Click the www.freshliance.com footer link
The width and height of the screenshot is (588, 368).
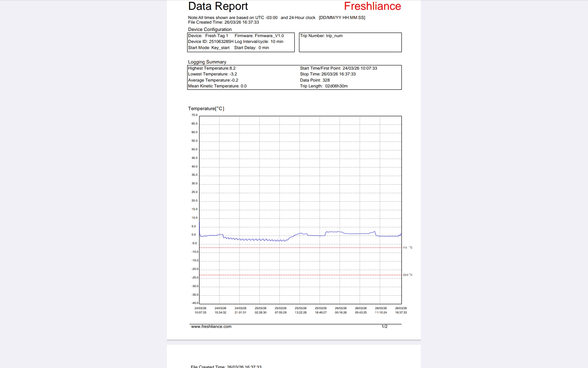pyautogui.click(x=211, y=327)
